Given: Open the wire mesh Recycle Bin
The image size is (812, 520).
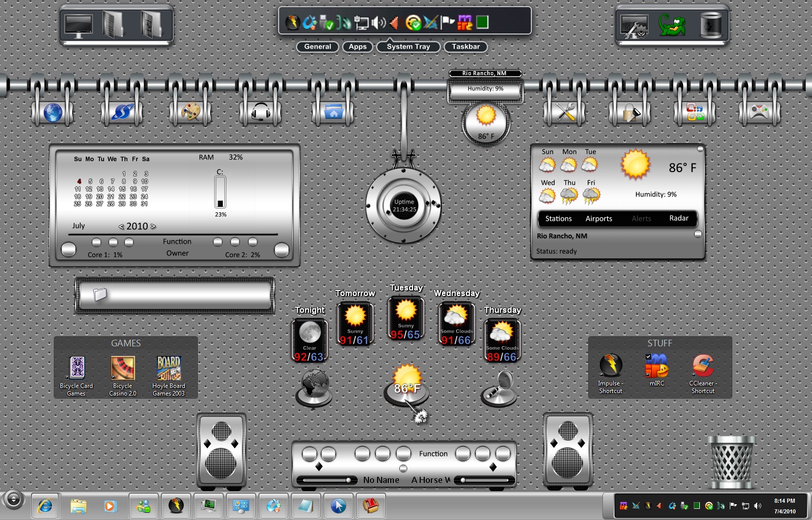Looking at the screenshot, I should pos(731,461).
